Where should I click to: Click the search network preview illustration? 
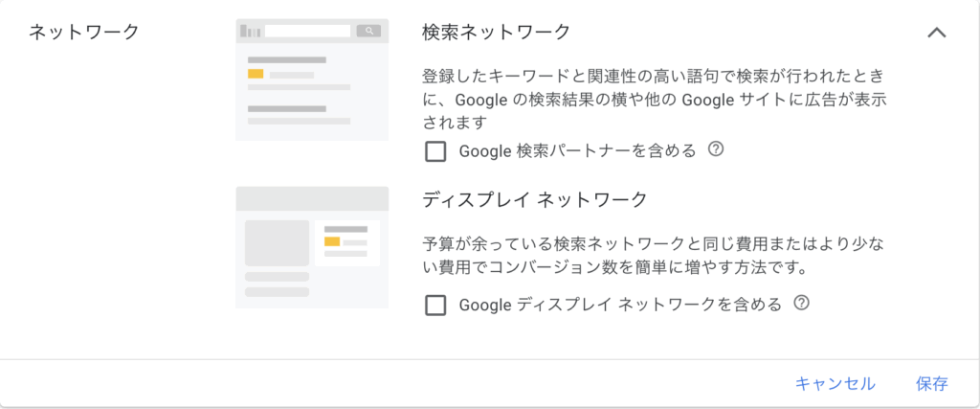[x=312, y=80]
